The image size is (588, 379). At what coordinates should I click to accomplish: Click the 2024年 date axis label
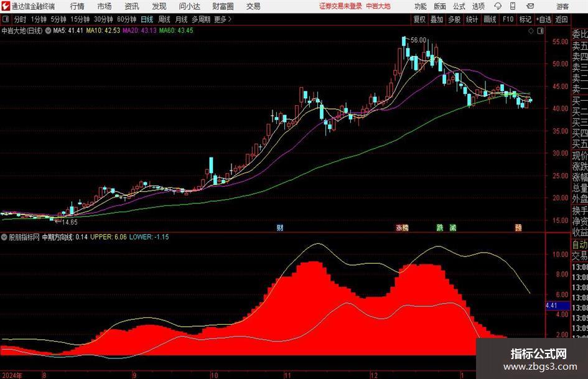(x=12, y=375)
